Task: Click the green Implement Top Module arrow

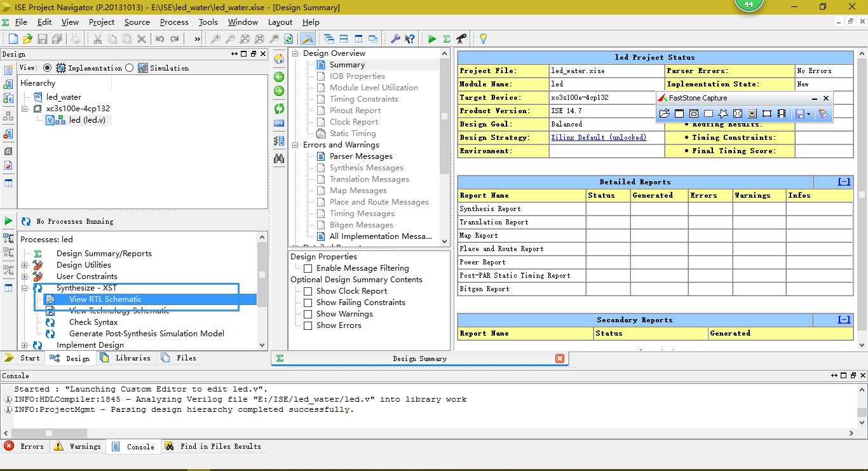Action: pyautogui.click(x=432, y=39)
